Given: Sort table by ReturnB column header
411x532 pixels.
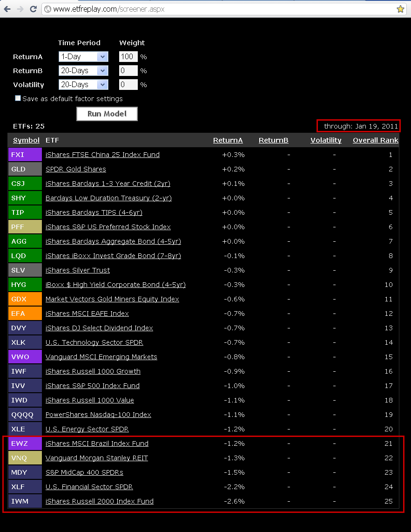Looking at the screenshot, I should pos(273,140).
